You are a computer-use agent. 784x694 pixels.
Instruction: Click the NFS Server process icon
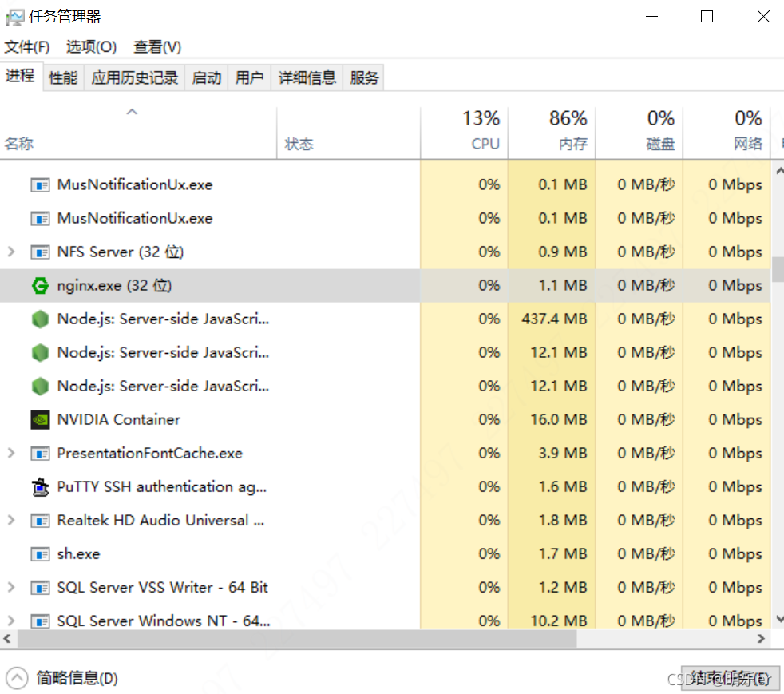(x=40, y=252)
